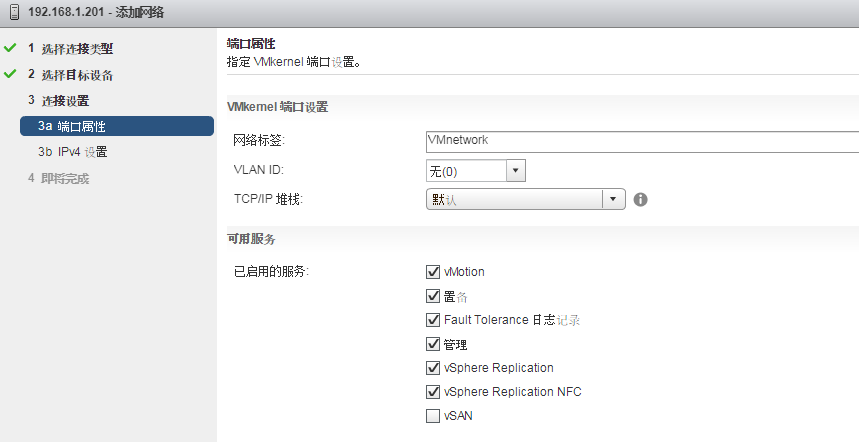Expand the TCP/IP 堆栈 dropdown
Image resolution: width=859 pixels, height=442 pixels.
click(614, 199)
